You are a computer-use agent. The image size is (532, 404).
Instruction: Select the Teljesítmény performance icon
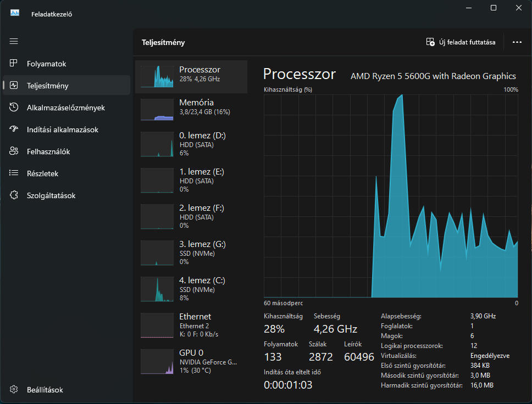click(14, 85)
